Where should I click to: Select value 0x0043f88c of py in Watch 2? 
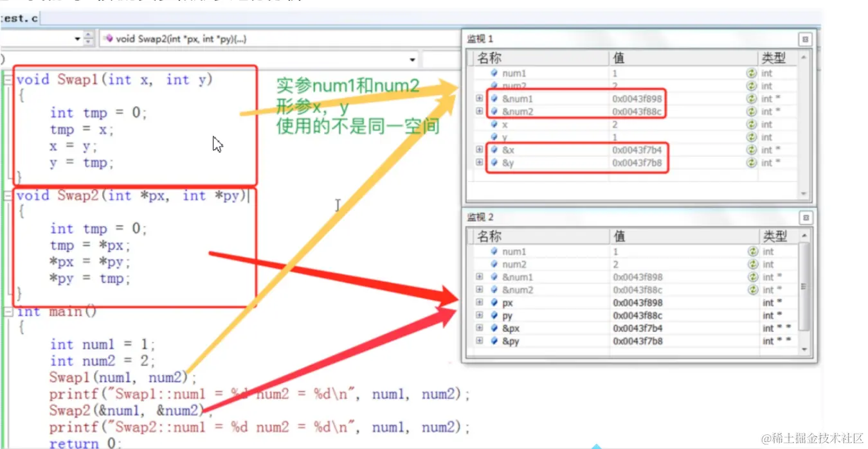click(x=637, y=315)
